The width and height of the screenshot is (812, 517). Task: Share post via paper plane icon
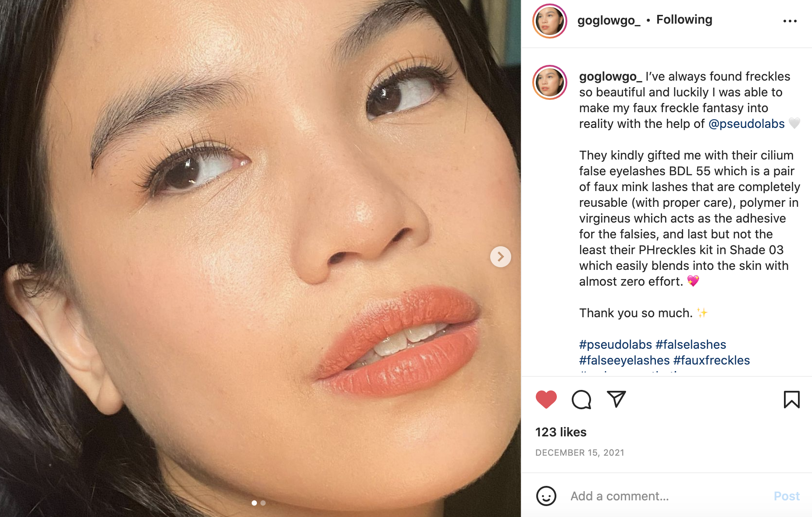pyautogui.click(x=616, y=399)
